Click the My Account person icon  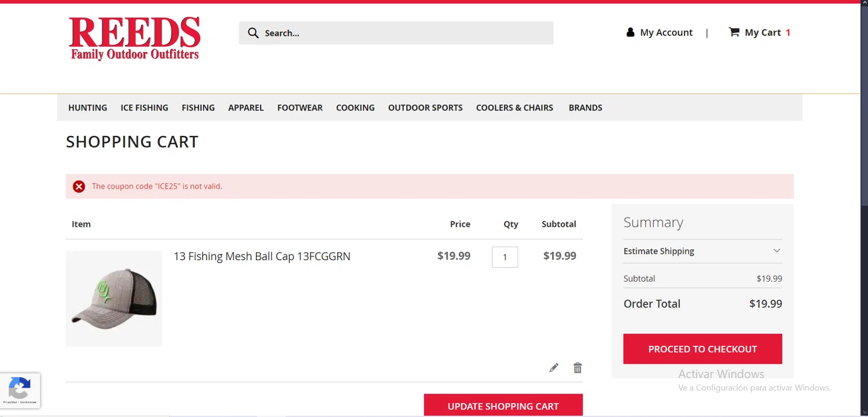pos(630,32)
